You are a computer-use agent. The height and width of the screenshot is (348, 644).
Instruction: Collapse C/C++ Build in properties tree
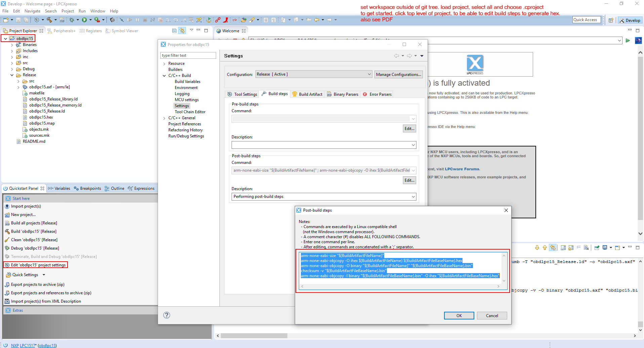[164, 76]
